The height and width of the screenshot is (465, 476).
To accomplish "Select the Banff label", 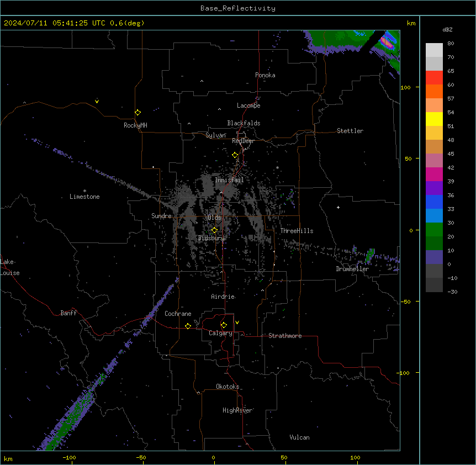I will pos(68,313).
